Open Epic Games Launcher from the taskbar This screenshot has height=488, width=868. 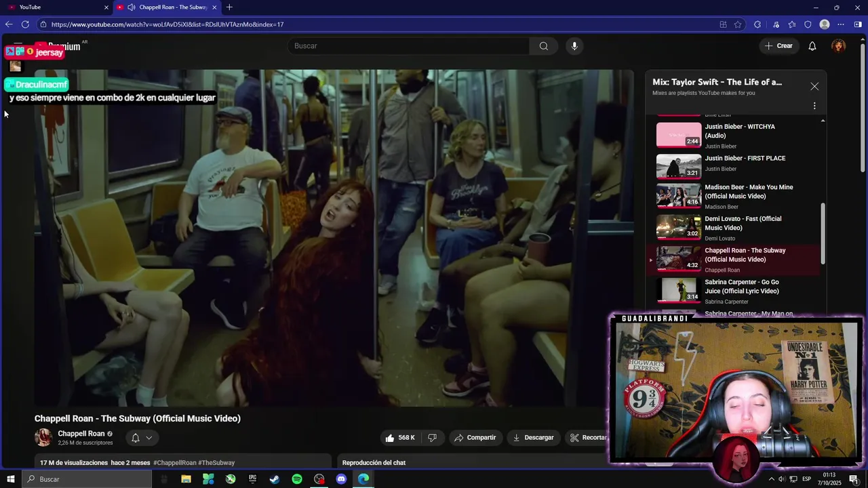coord(253,479)
